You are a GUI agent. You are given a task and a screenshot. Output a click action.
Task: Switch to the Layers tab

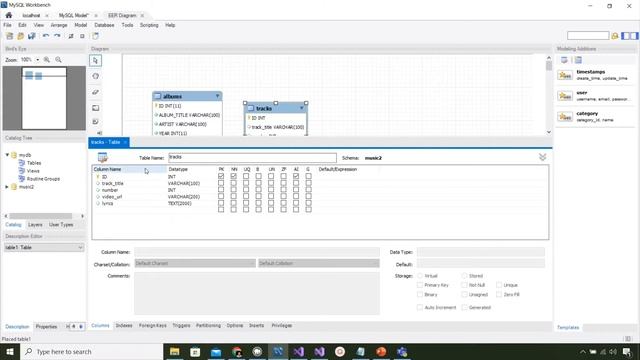tap(35, 225)
